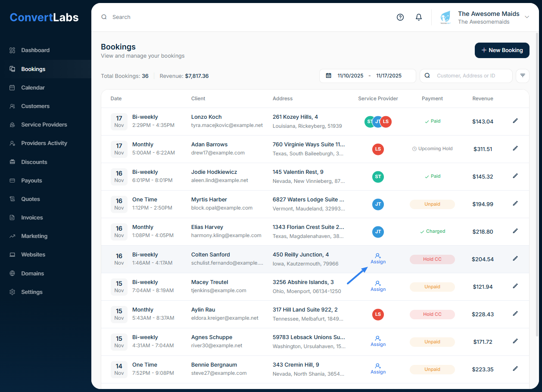Click the edit pencil for Lonzo Koch booking
Image resolution: width=542 pixels, height=392 pixels.
click(x=515, y=121)
